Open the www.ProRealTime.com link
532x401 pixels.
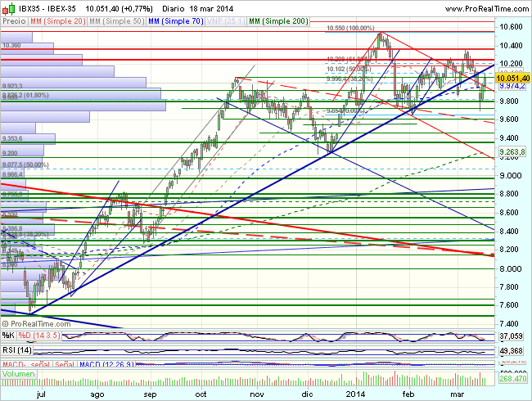point(478,6)
